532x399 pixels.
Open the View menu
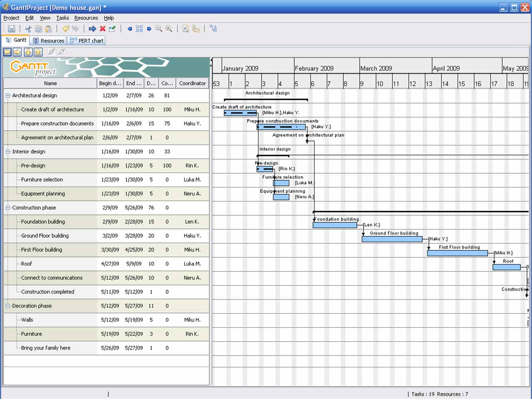click(x=45, y=18)
